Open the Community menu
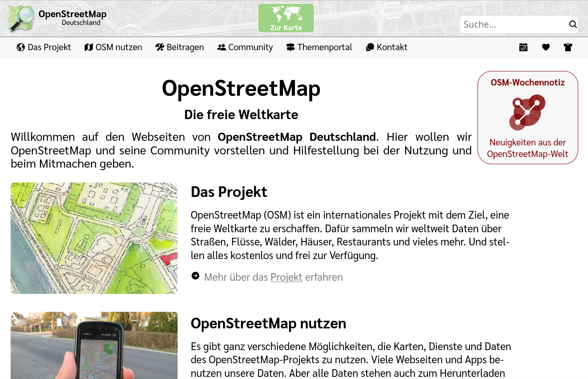Image resolution: width=588 pixels, height=379 pixels. 245,47
